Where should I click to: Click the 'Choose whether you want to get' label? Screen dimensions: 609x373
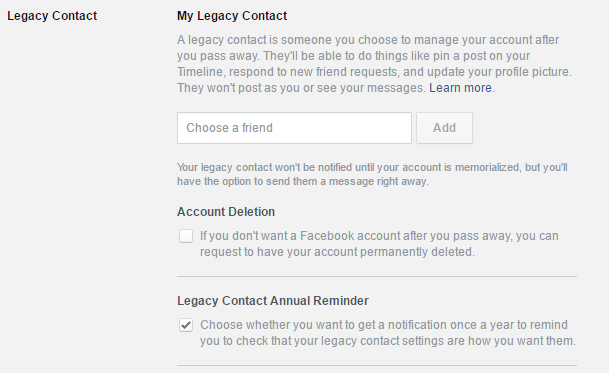tap(384, 325)
